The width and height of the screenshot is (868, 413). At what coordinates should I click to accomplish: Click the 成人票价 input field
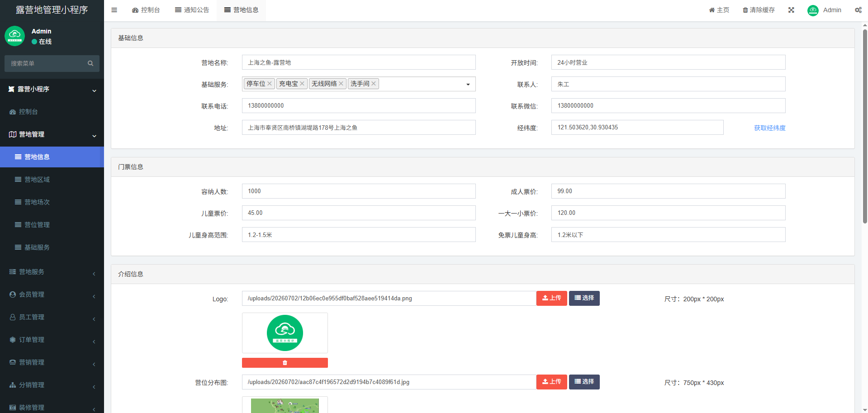[668, 191]
